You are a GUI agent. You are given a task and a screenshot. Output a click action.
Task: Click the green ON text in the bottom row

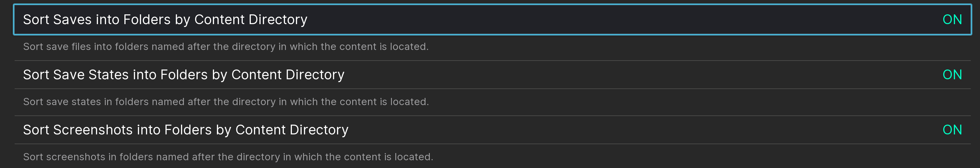(x=952, y=130)
